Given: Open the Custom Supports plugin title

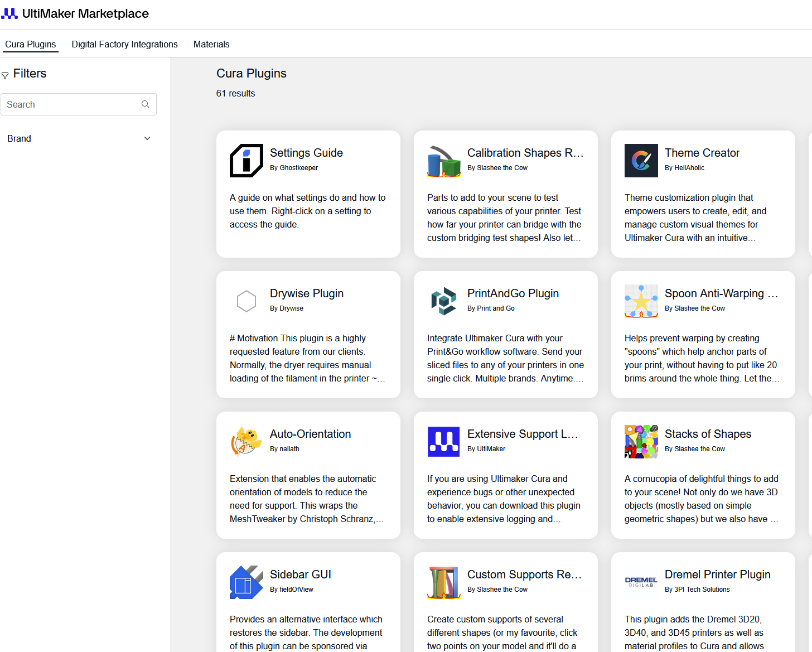Looking at the screenshot, I should point(525,574).
